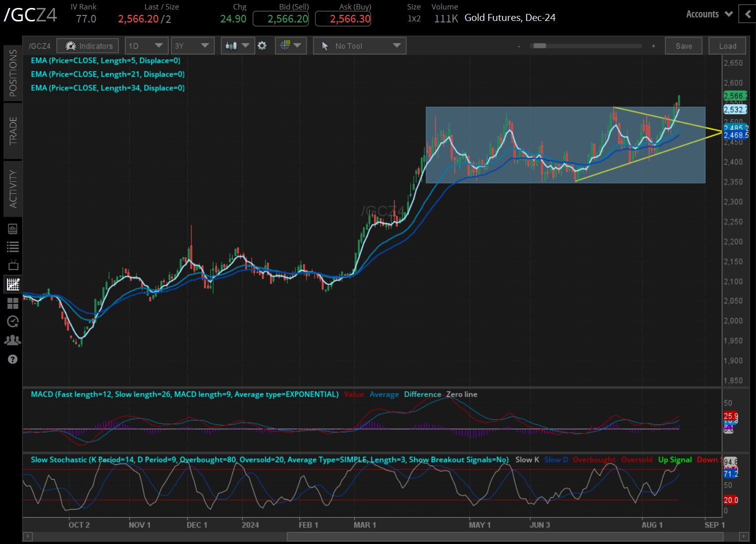Expand the 3Y range dropdown
Image resolution: width=756 pixels, height=544 pixels.
(192, 46)
